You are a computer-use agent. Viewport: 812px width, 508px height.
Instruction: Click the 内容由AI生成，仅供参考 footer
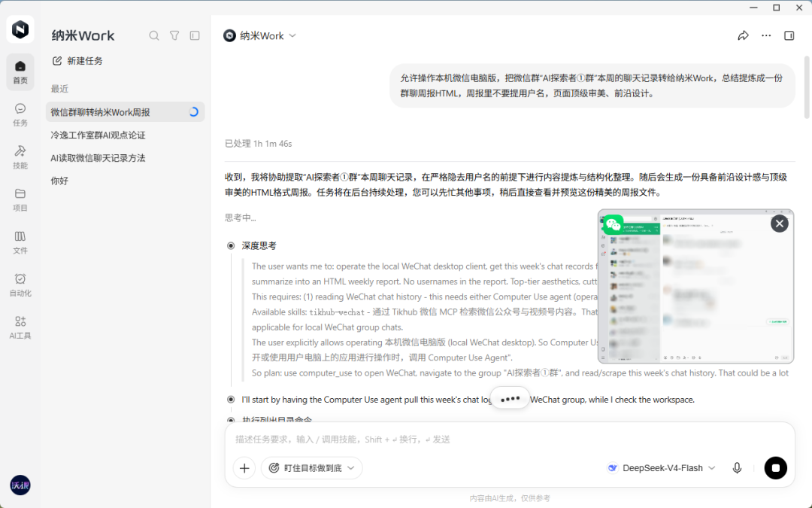(510, 498)
